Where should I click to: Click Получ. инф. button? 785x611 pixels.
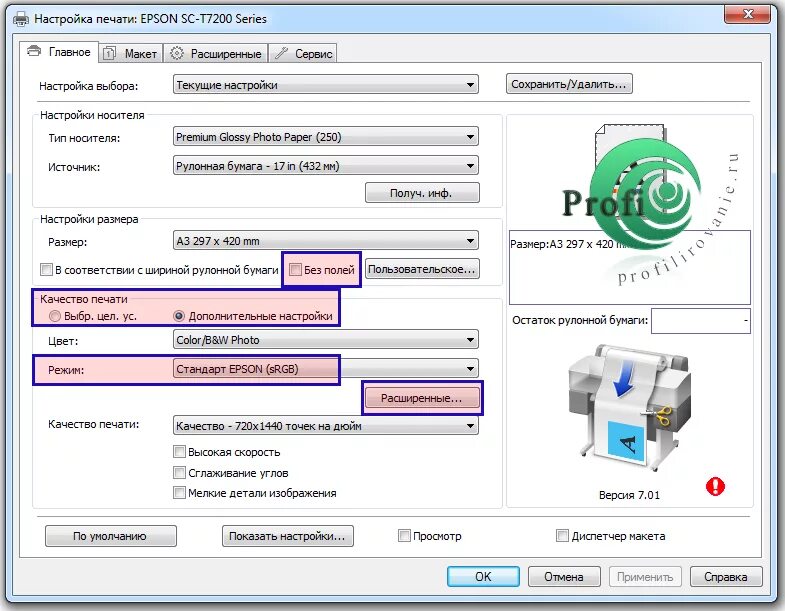pyautogui.click(x=422, y=193)
